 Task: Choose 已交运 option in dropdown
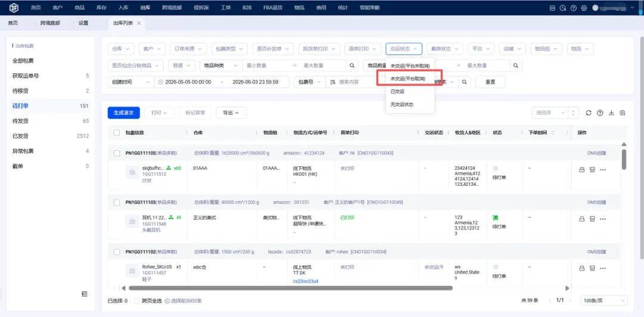pos(410,92)
